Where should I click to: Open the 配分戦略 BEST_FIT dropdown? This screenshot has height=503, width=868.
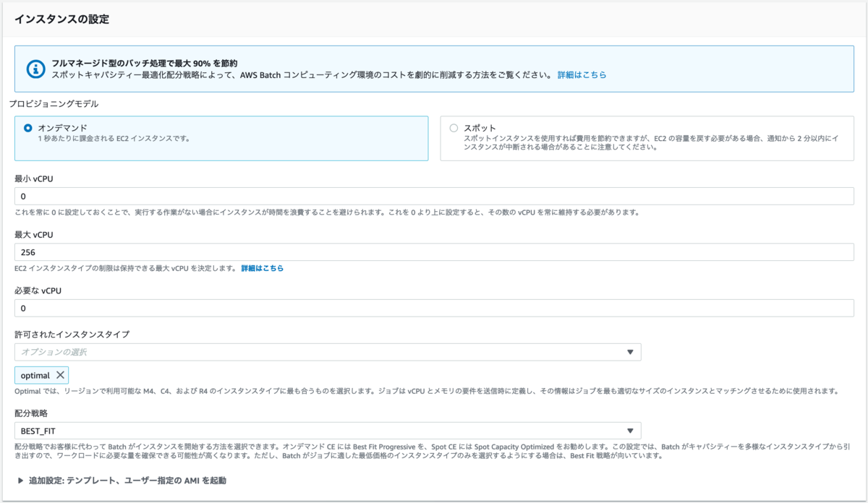coord(328,431)
